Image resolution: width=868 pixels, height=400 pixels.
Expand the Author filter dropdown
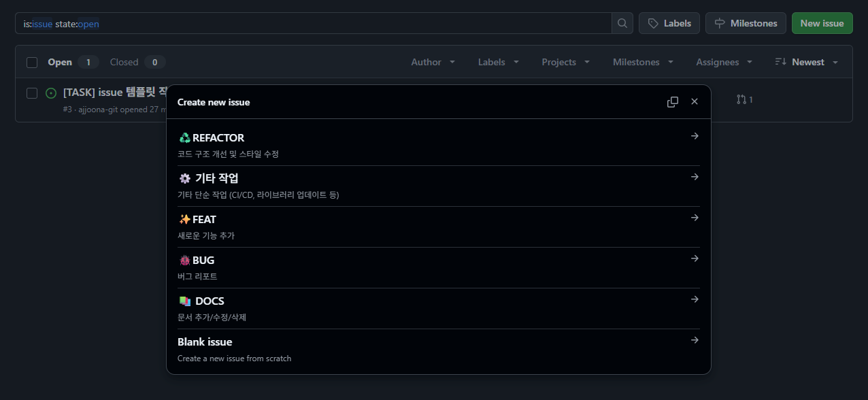tap(433, 62)
